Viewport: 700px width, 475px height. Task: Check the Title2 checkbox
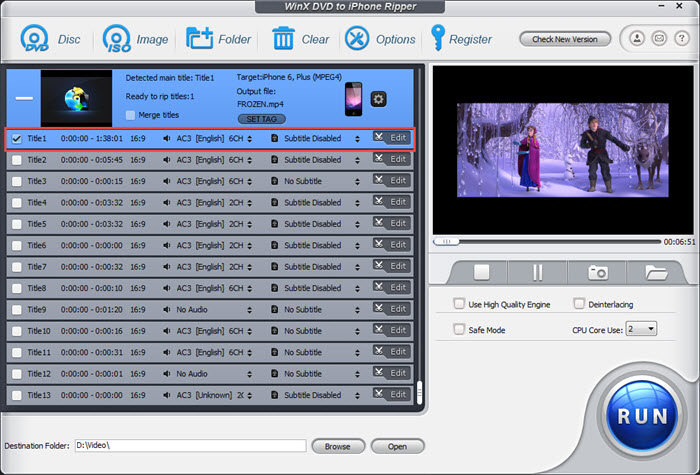(x=17, y=160)
